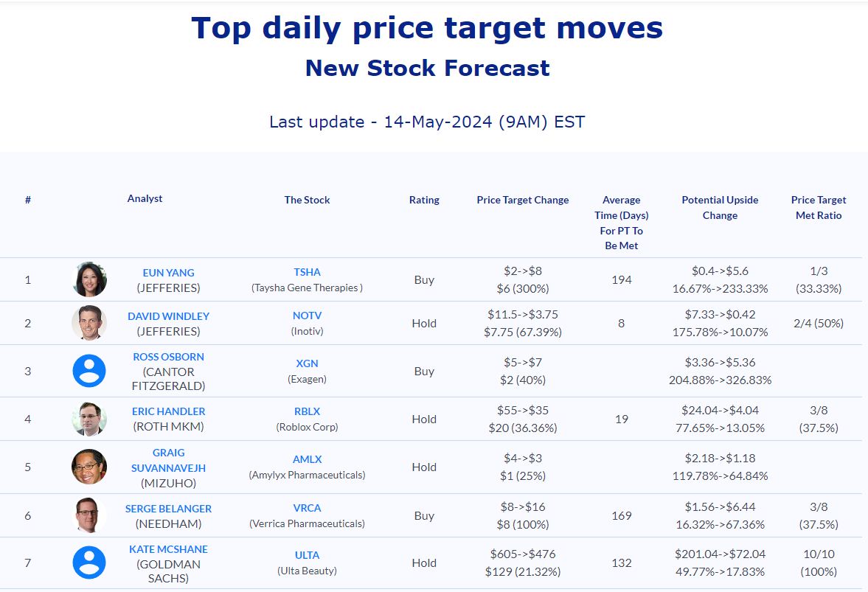Open the ROSS OSBORN analyst link

(x=168, y=357)
